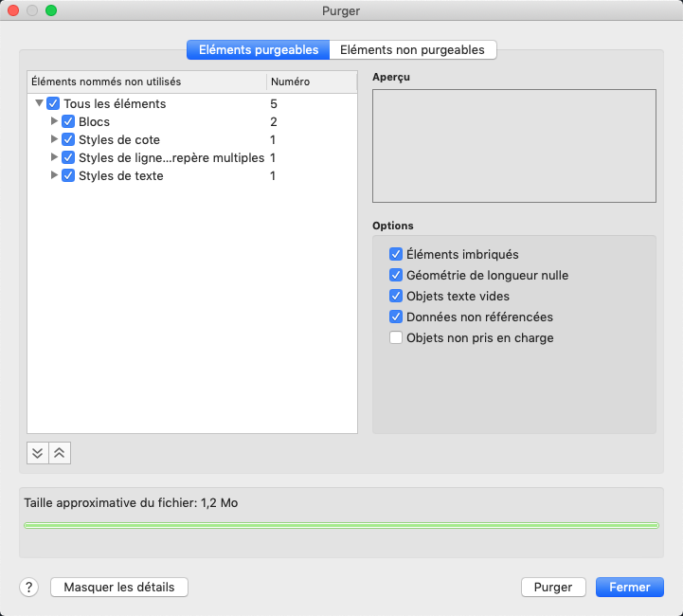The height and width of the screenshot is (616, 683).
Task: Uncheck Géométrie de longueur nulle
Action: (x=396, y=275)
